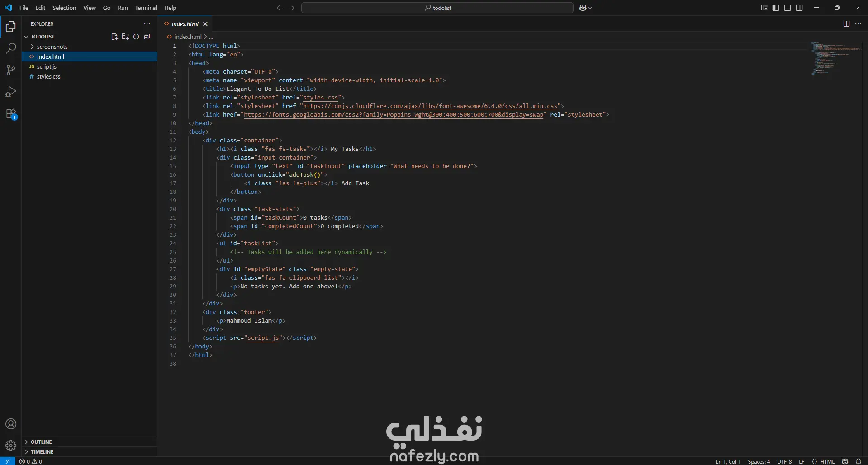This screenshot has height=465, width=868.
Task: Follow the font-awesome cdnjs stylesheet link
Action: tap(430, 106)
